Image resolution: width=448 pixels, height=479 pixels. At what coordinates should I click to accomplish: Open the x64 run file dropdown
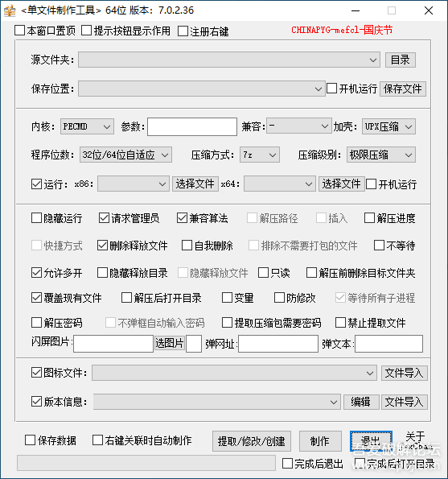[280, 184]
